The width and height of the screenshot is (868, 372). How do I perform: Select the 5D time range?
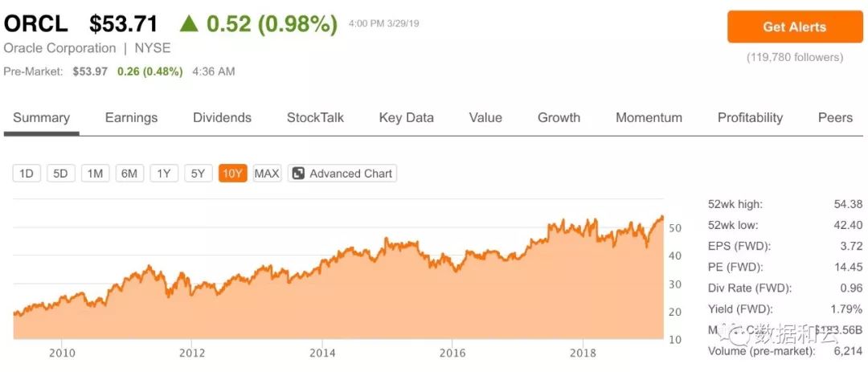(x=60, y=174)
